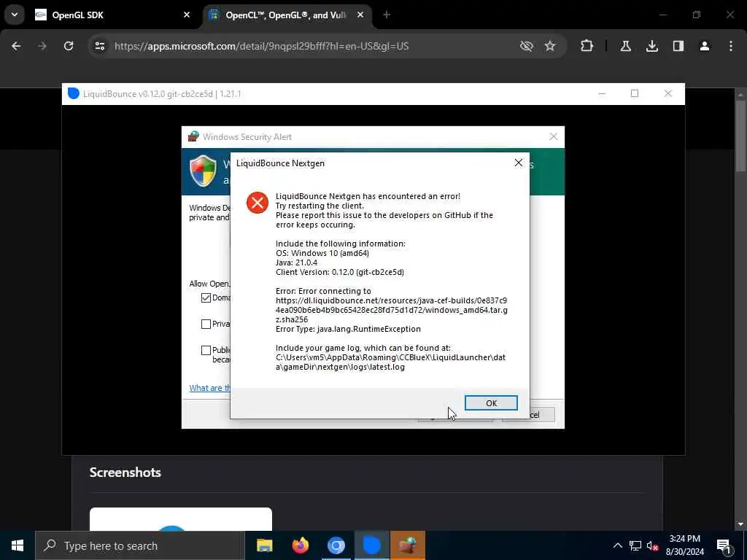Open File Explorer from taskbar

pos(264,545)
